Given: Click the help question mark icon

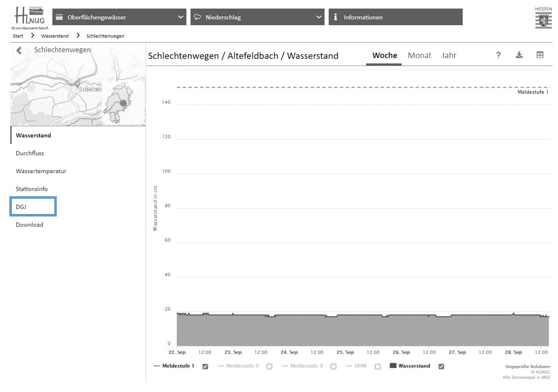Looking at the screenshot, I should 498,55.
